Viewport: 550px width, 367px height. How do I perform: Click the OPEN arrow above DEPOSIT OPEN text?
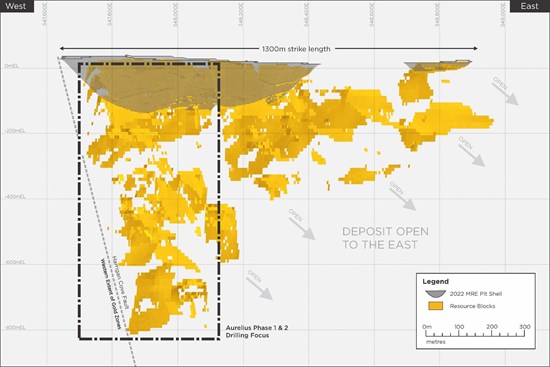click(x=402, y=196)
